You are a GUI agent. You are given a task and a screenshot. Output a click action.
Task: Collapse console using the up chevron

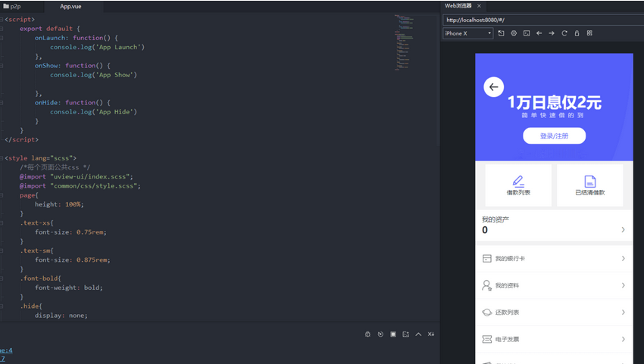coord(418,334)
